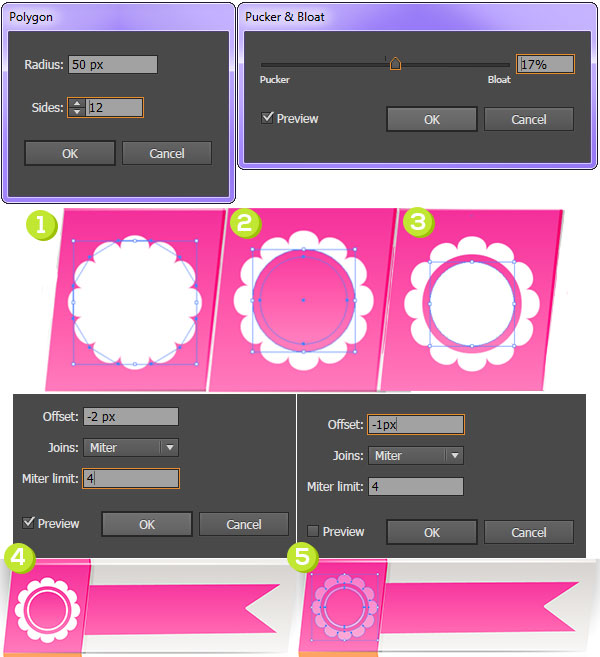Click the Pucker label under the slider
This screenshot has height=657, width=600.
pos(274,80)
